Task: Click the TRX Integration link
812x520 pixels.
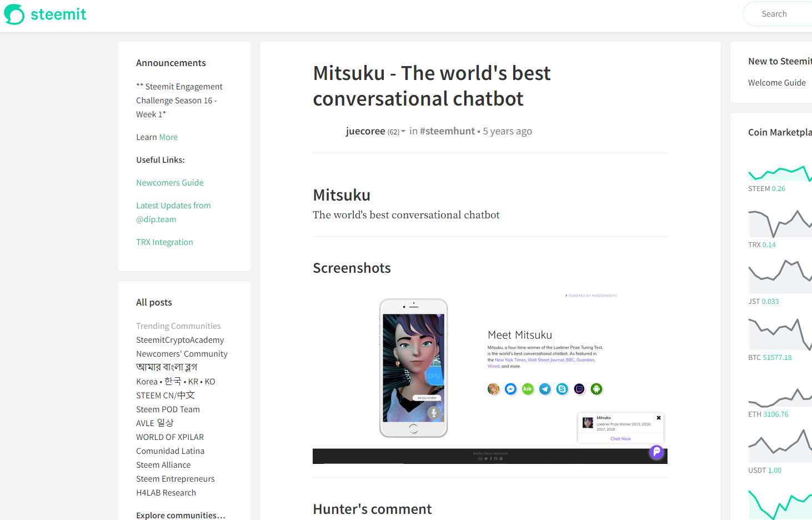Action: (x=164, y=242)
